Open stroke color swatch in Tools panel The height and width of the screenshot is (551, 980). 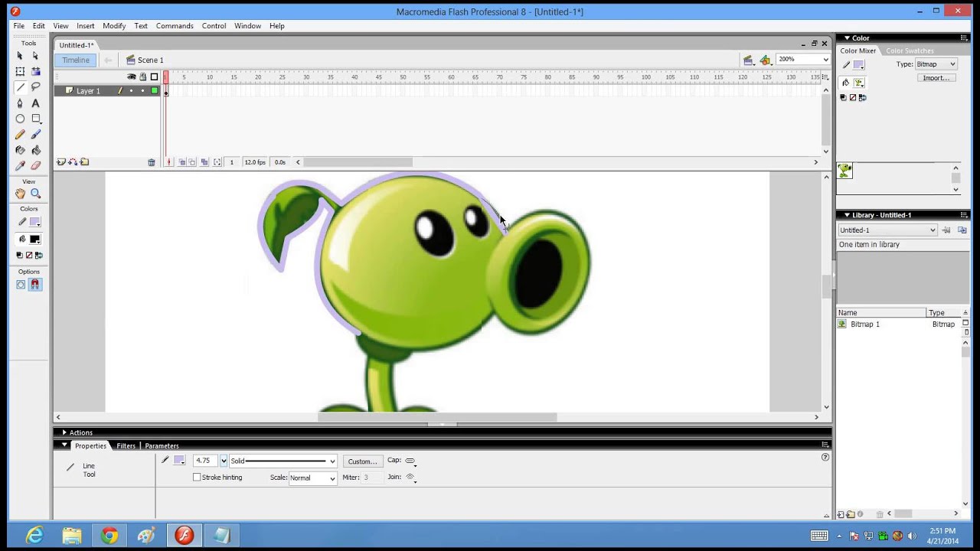point(34,222)
